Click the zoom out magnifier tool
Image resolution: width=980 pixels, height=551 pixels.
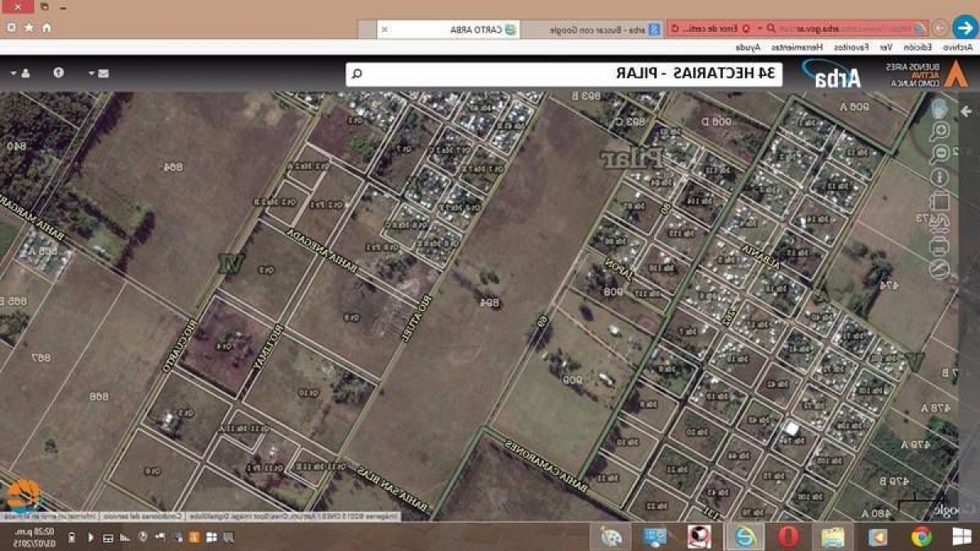[939, 153]
